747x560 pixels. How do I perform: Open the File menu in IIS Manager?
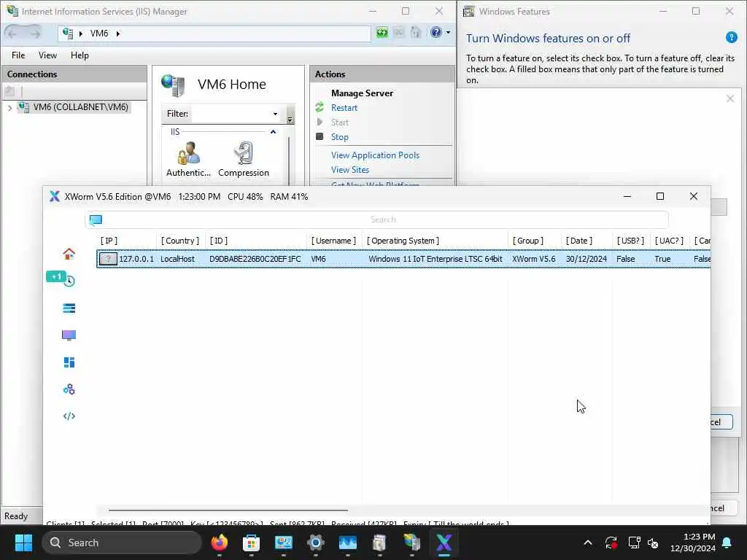tap(18, 55)
